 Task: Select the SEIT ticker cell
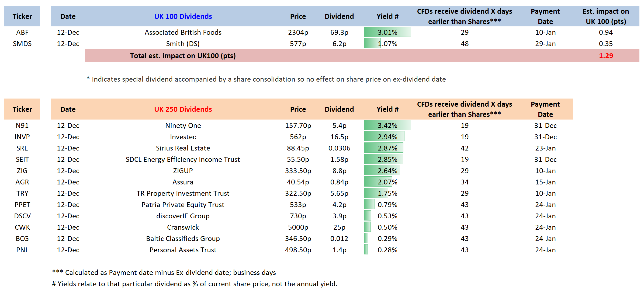tap(22, 159)
